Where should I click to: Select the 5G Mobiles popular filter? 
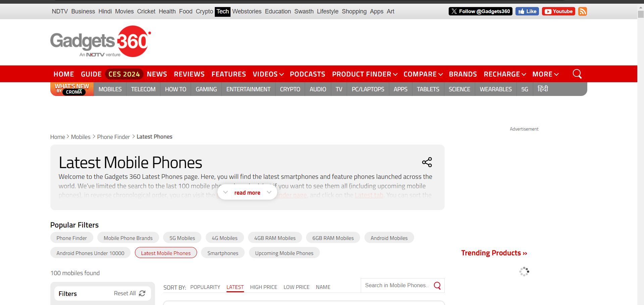pos(182,238)
